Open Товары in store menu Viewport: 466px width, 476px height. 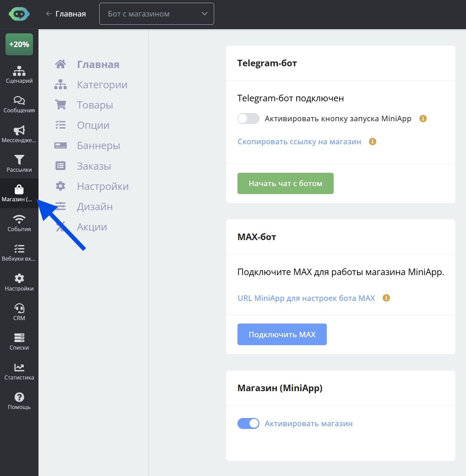click(84, 105)
